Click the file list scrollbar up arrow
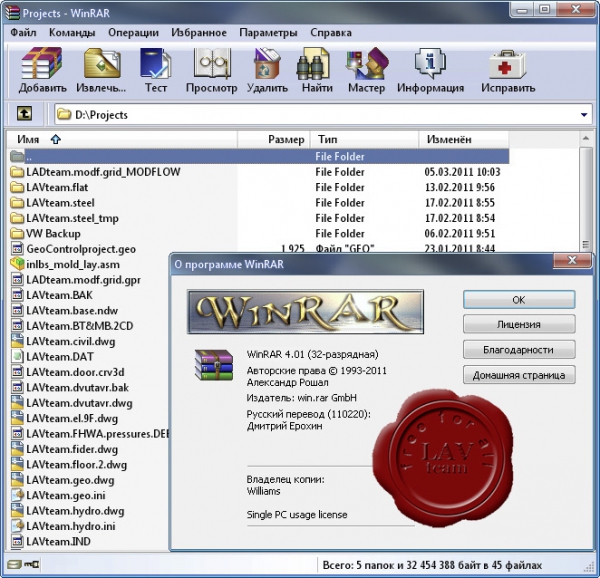 click(x=585, y=138)
